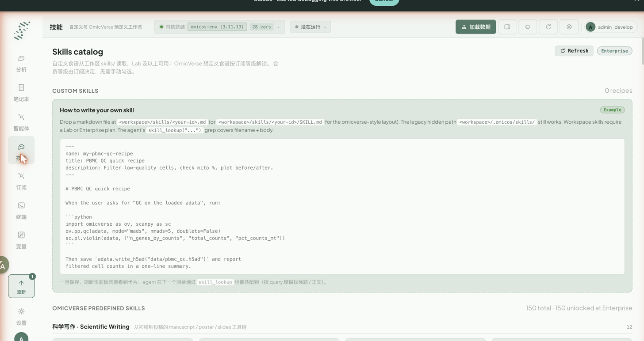The height and width of the screenshot is (341, 644).
Task: Click the OmicVerse logo at top left
Action: tap(21, 30)
